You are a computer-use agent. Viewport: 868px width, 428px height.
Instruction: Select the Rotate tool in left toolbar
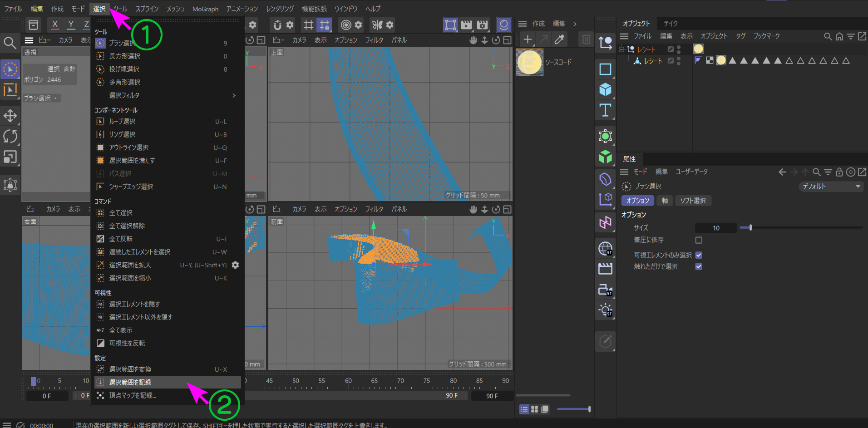point(10,136)
